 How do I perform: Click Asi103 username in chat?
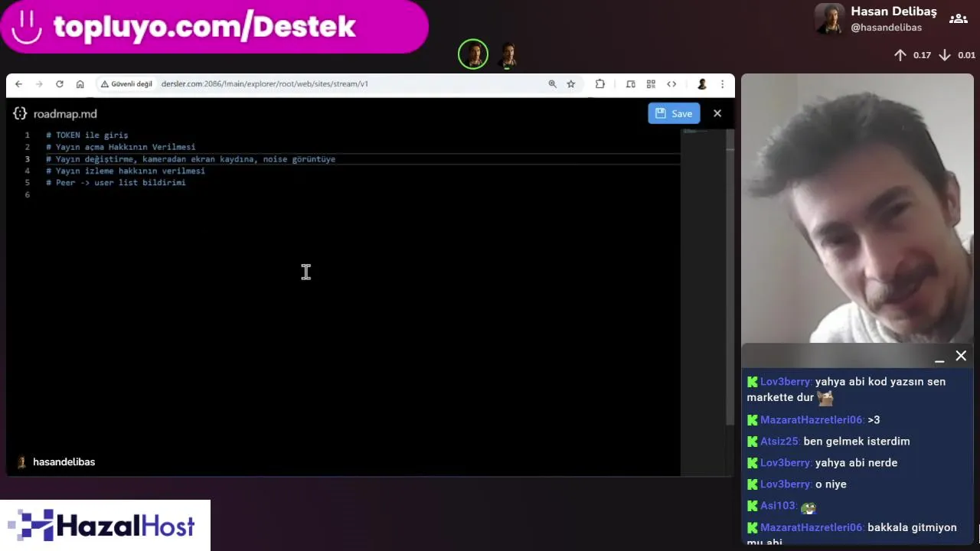(778, 506)
